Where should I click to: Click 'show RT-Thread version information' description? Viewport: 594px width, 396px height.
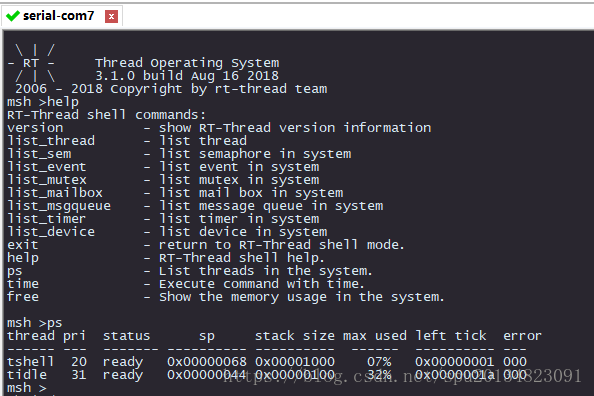[x=295, y=128]
